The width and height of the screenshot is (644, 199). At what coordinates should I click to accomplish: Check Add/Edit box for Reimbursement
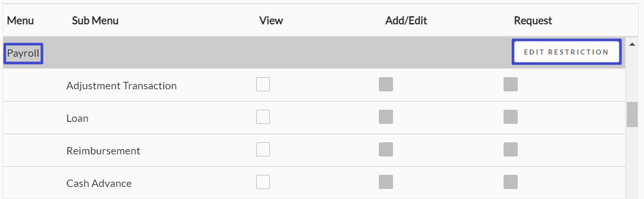click(x=386, y=150)
